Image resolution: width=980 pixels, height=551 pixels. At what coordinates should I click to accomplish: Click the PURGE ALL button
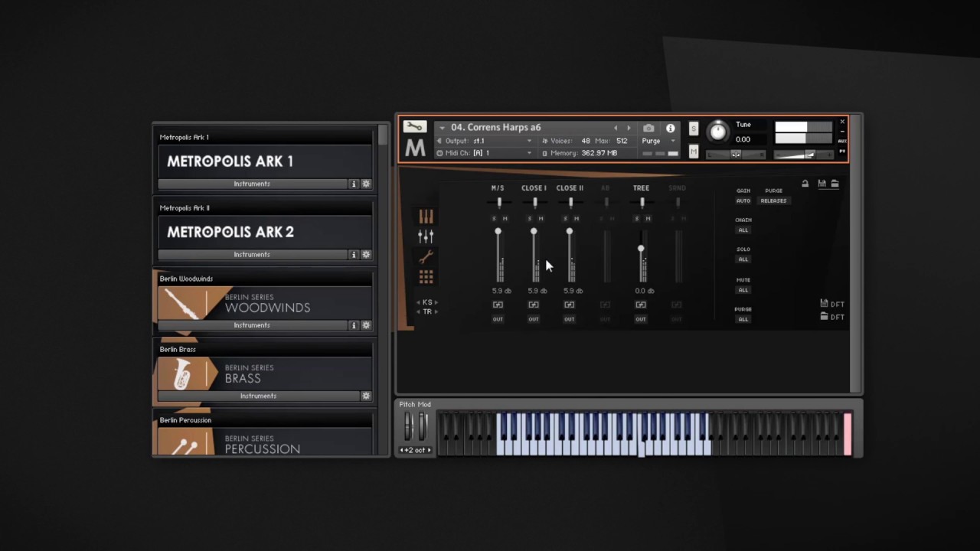click(x=743, y=319)
